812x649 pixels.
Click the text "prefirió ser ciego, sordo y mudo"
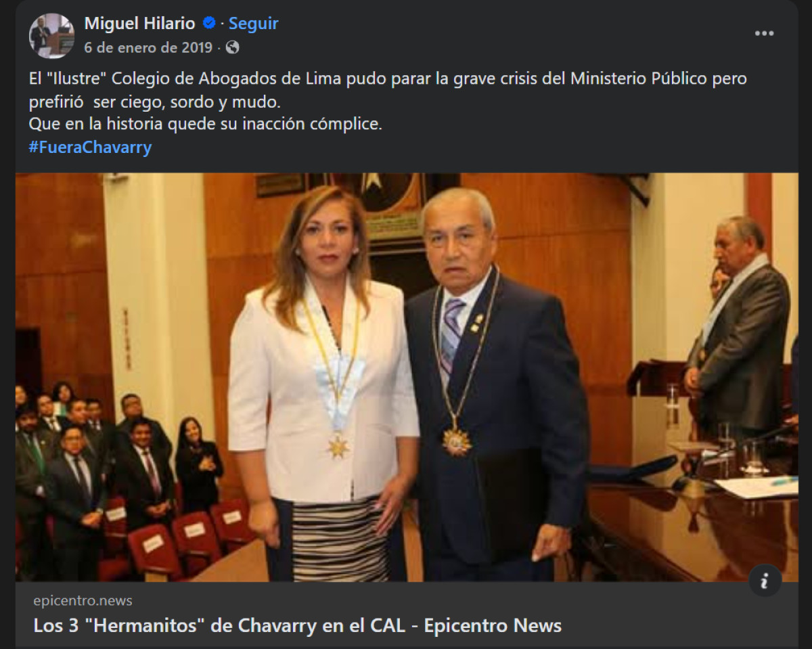pos(154,102)
